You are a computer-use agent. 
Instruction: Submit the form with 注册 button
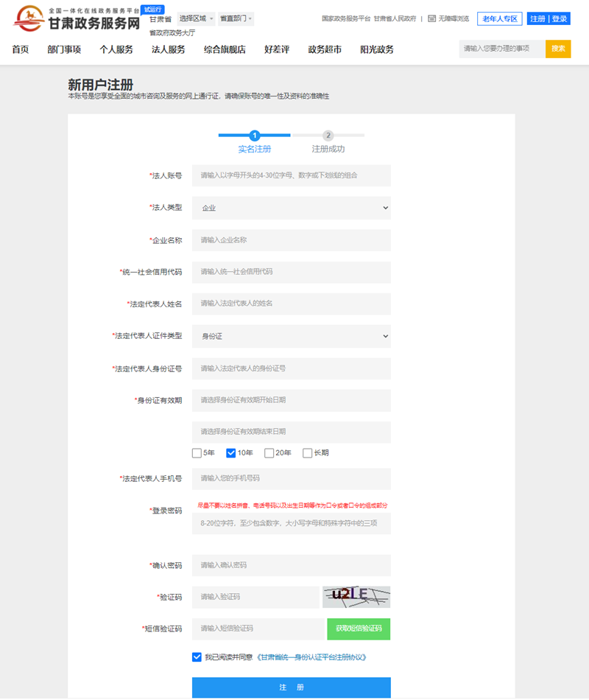(291, 687)
